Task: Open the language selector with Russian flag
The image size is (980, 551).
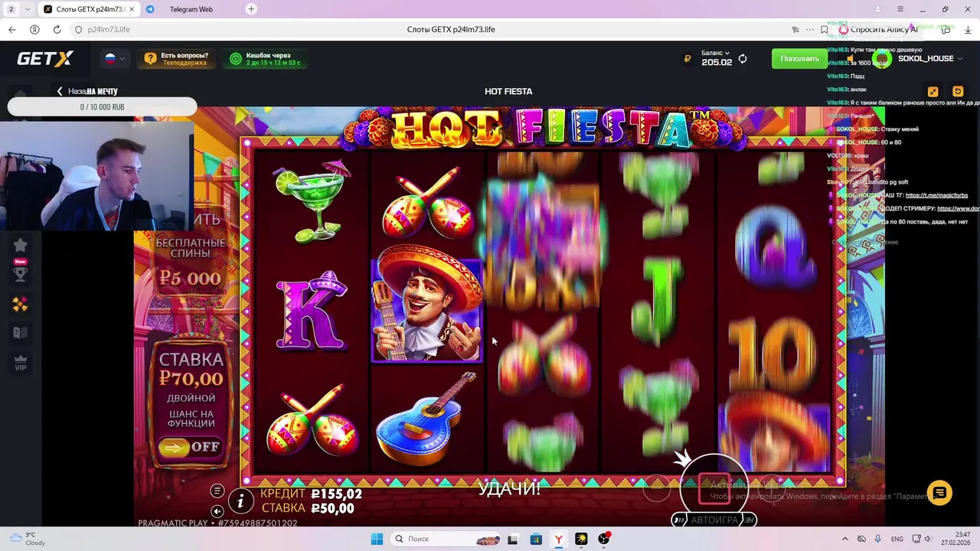Action: tap(115, 58)
